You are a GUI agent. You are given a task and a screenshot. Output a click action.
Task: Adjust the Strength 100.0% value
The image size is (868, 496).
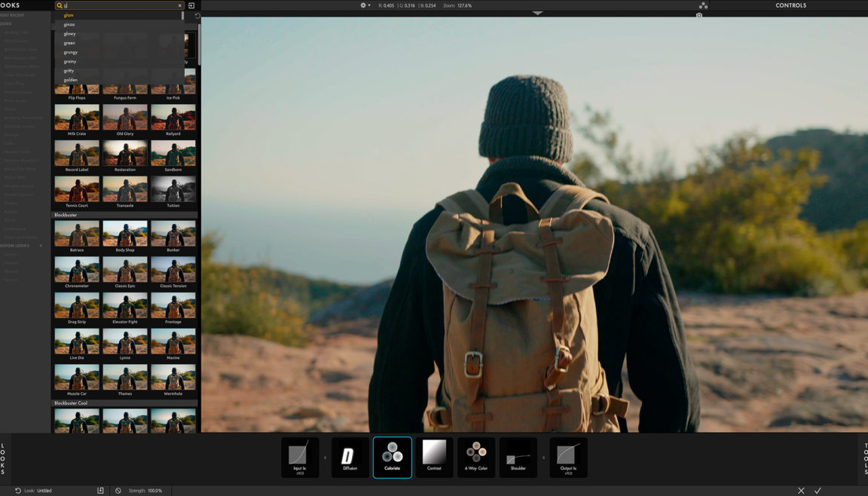pos(155,491)
